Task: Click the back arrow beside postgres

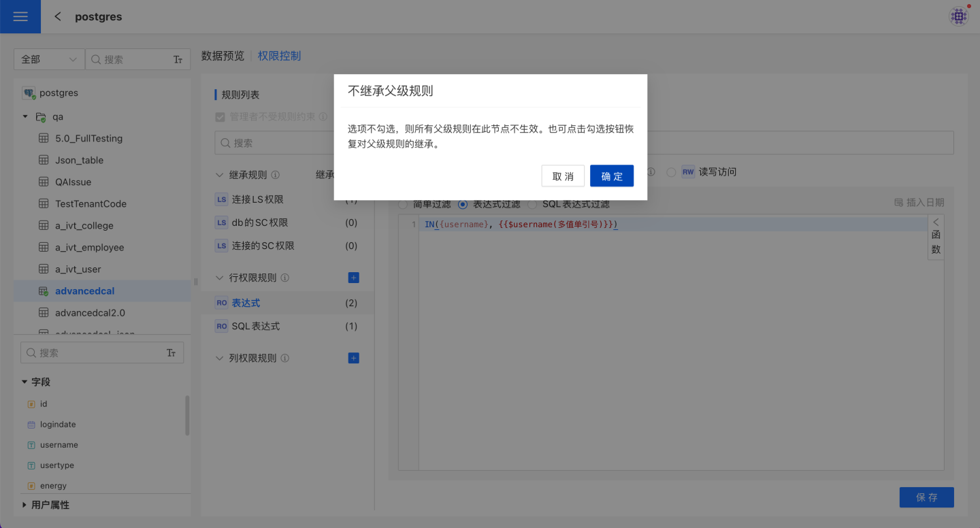Action: 58,16
